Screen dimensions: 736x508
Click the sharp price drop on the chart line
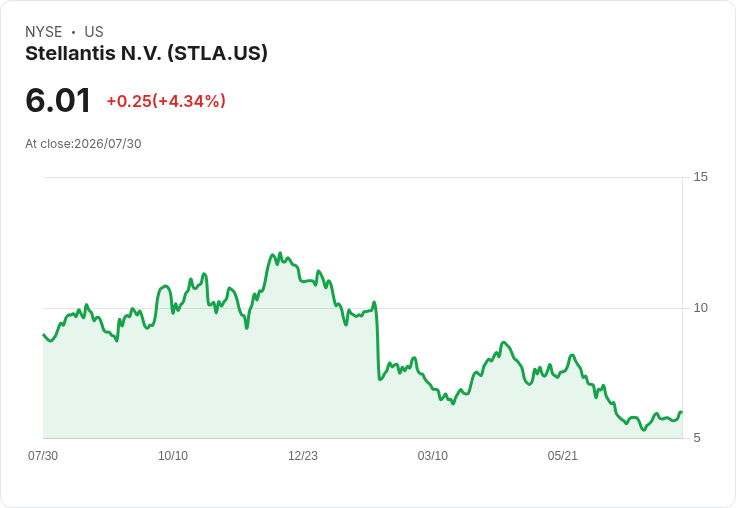(x=377, y=343)
